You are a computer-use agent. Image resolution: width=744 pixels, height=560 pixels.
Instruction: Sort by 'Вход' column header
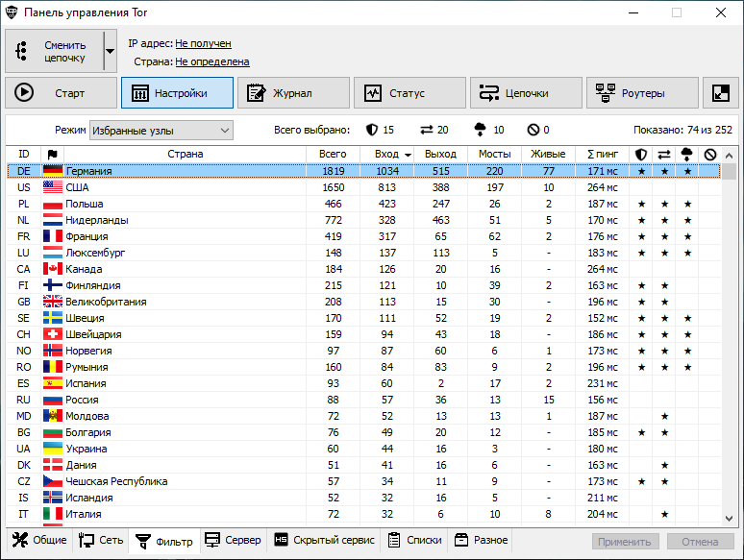tap(386, 154)
